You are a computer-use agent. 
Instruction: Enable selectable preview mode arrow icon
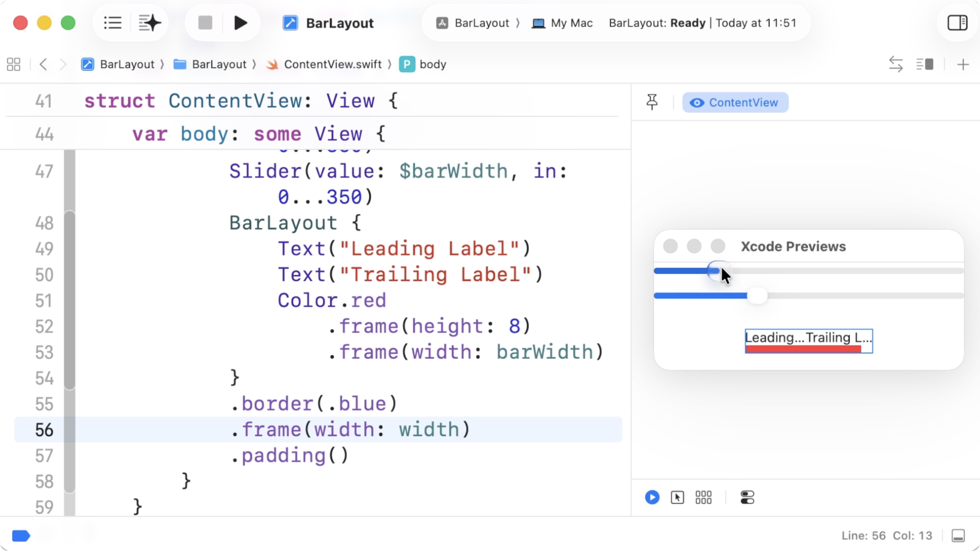click(x=677, y=497)
